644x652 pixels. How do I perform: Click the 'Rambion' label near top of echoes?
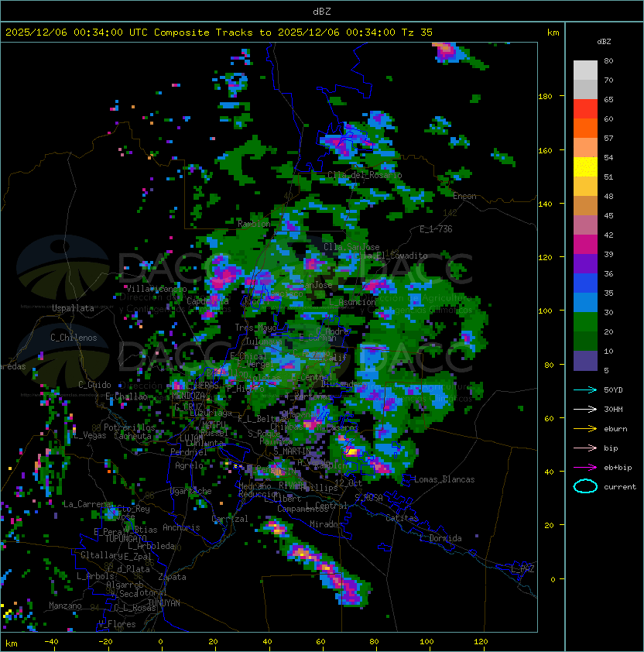254,224
